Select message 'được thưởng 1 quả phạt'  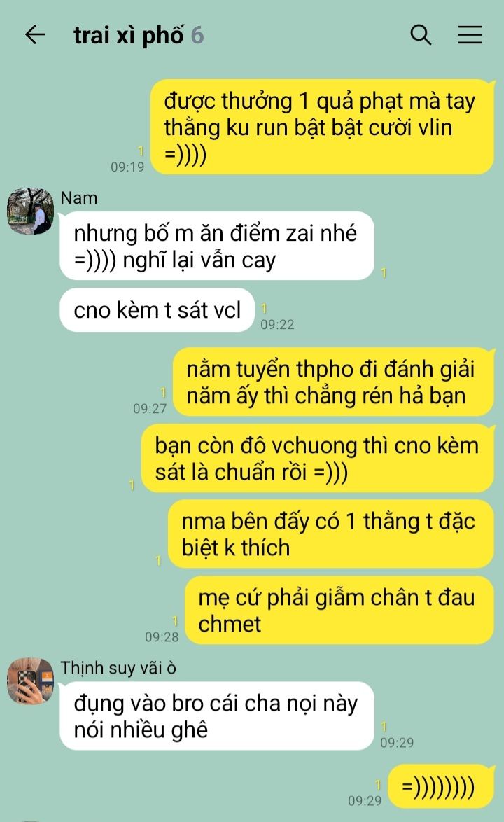[322, 127]
